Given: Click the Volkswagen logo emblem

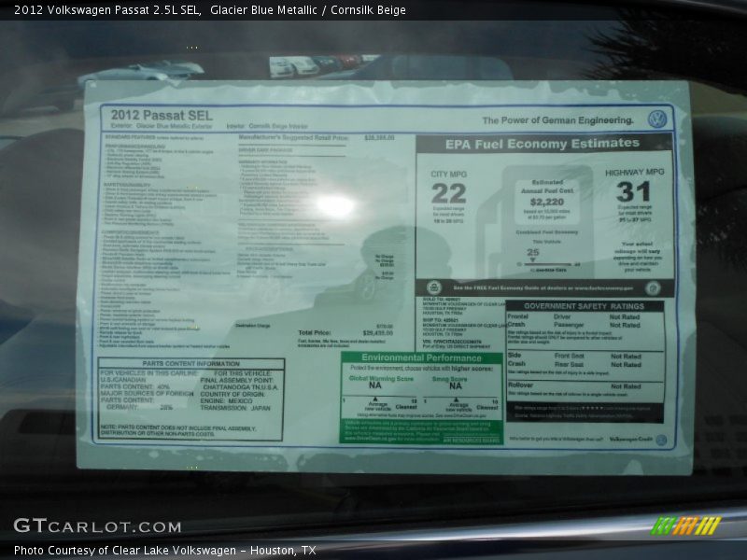Looking at the screenshot, I should pos(658,120).
